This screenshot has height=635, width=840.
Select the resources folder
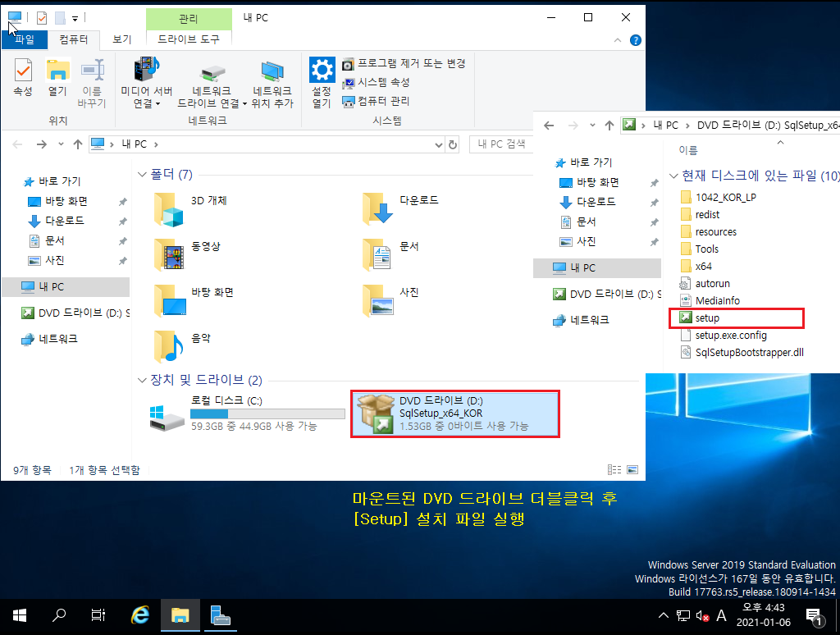coord(708,232)
